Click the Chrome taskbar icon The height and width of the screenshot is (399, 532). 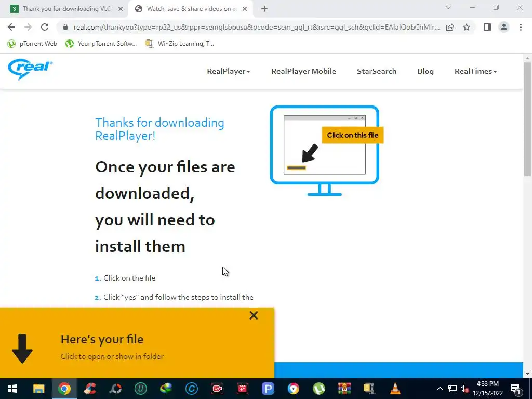[x=64, y=389]
